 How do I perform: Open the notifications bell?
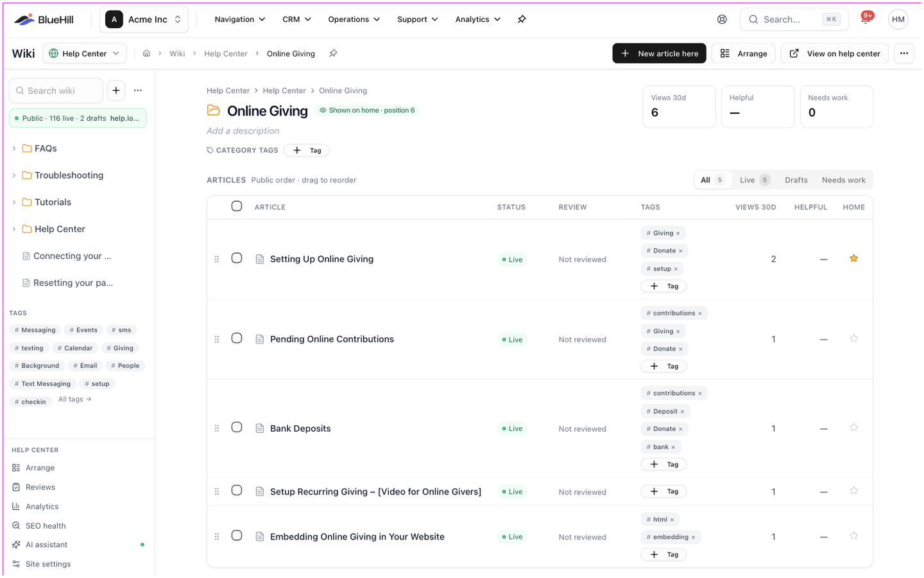click(866, 19)
